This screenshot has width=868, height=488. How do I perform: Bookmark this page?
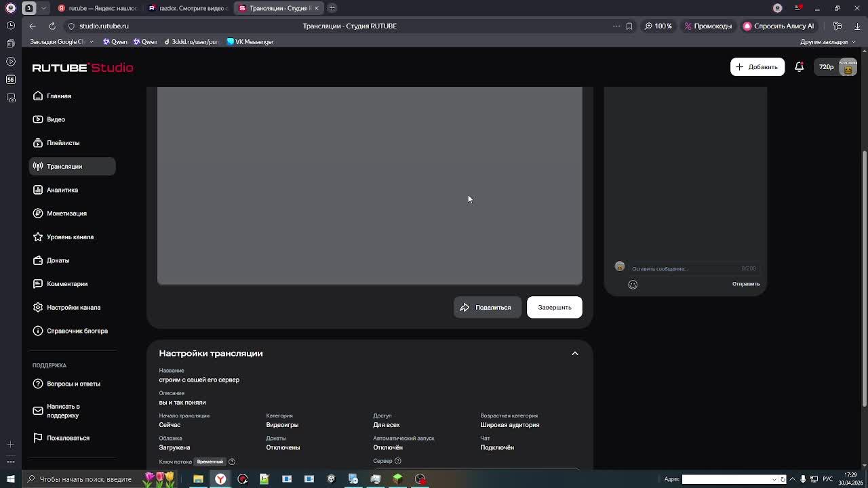tap(629, 26)
